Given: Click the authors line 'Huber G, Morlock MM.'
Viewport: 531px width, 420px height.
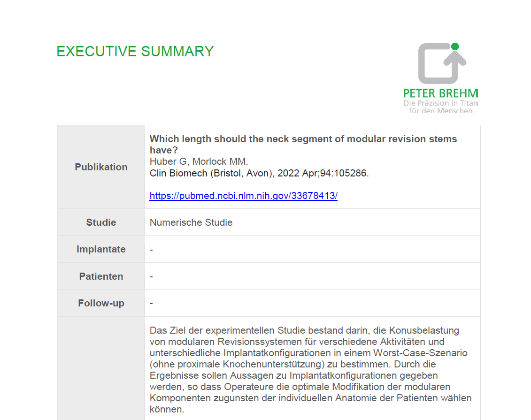Looking at the screenshot, I should click(x=199, y=161).
